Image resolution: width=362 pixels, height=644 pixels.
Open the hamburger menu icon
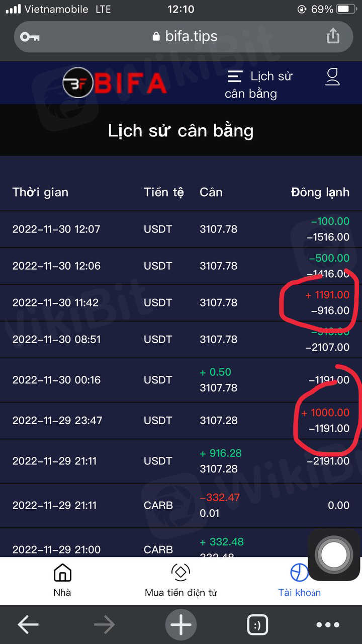[235, 76]
